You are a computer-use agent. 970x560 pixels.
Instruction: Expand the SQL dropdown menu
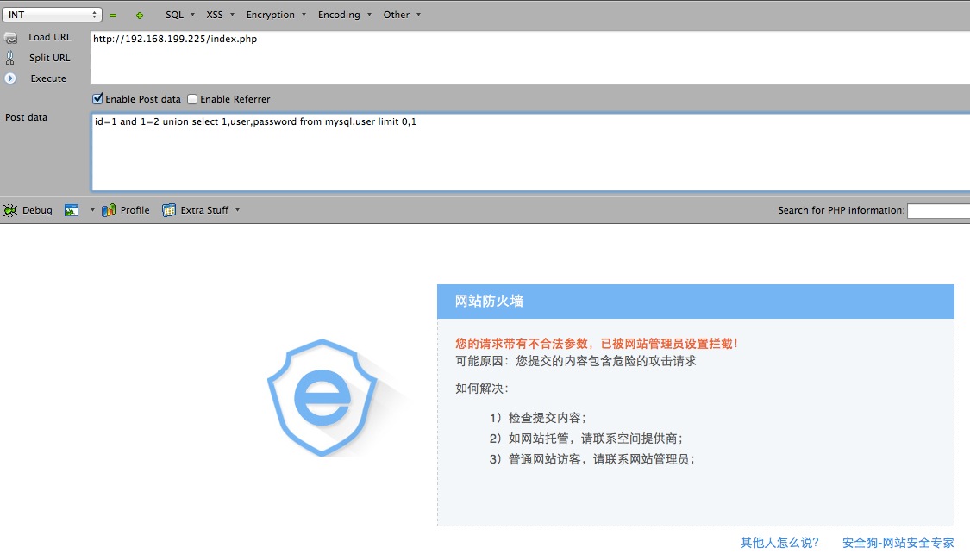180,15
